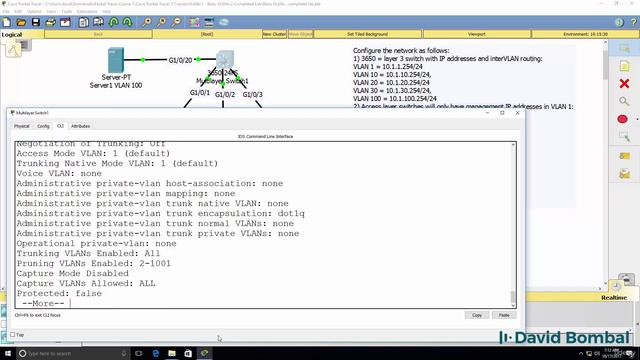Click the Undo green arrow icon
The image size is (640, 360).
pos(113,22)
